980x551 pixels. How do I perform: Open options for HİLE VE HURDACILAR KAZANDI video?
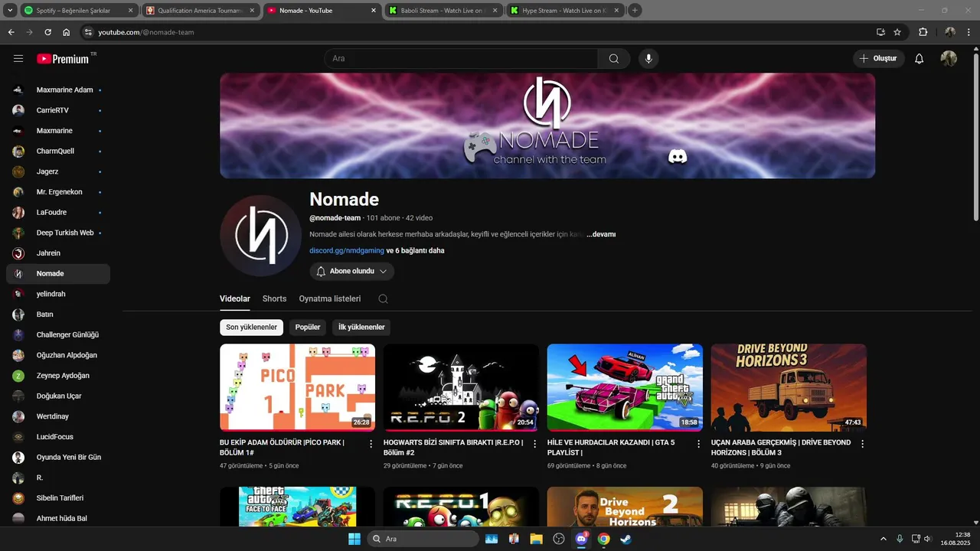point(699,444)
